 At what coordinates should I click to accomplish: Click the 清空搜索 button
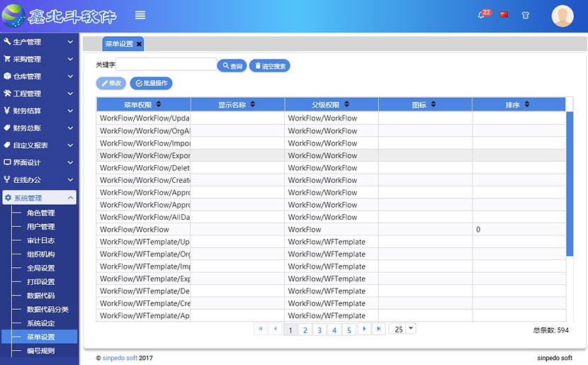[269, 66]
